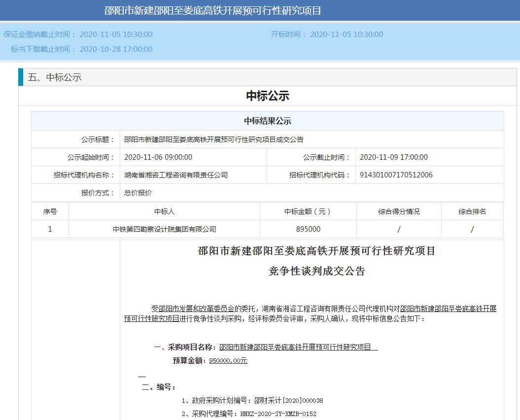This screenshot has width=520, height=420.
Task: Click the 公示起始时间 value 2020-11-06
Action: pyautogui.click(x=158, y=157)
